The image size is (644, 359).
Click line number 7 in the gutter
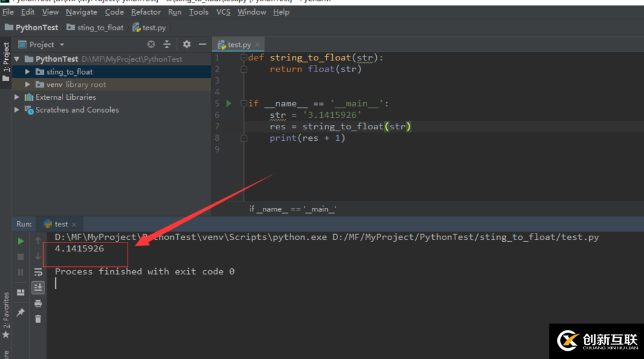[x=217, y=126]
